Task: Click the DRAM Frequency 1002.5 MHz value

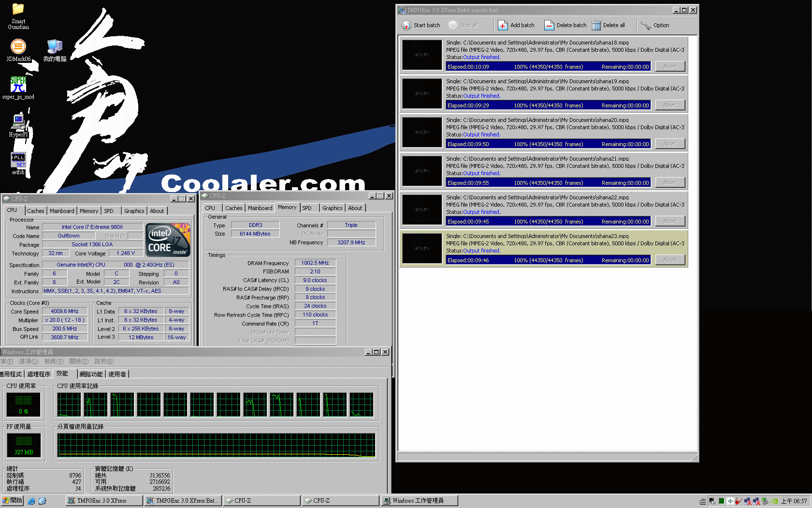Action: tap(315, 263)
